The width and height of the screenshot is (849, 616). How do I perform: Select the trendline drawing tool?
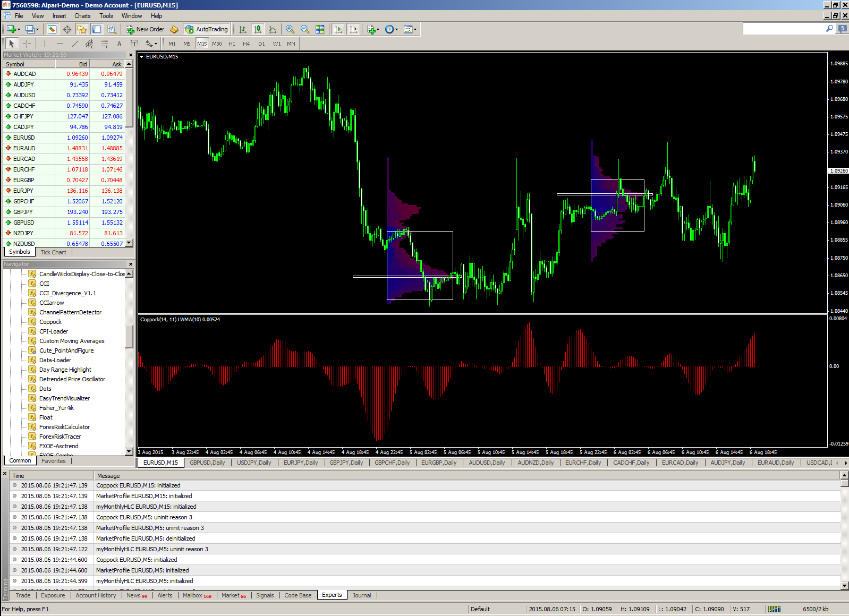74,44
